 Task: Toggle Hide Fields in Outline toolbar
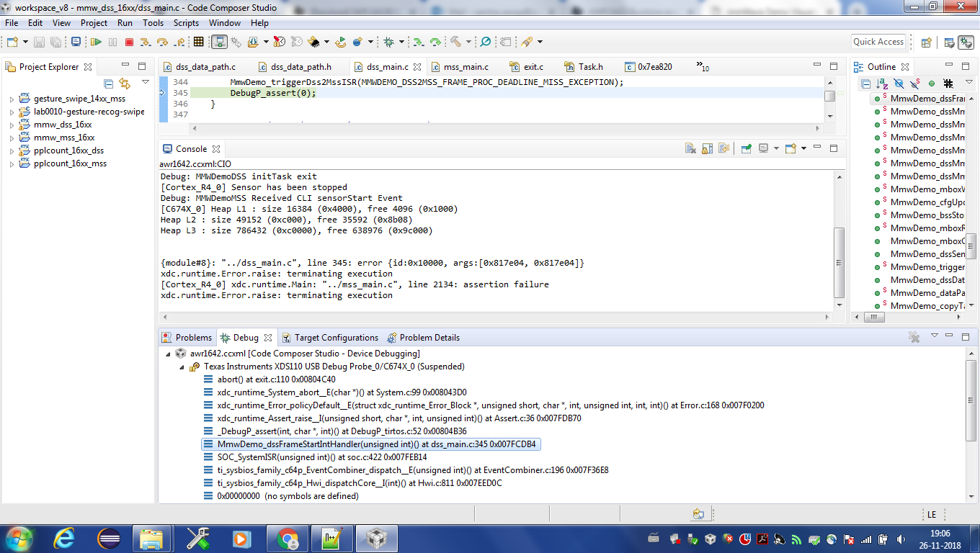(899, 84)
